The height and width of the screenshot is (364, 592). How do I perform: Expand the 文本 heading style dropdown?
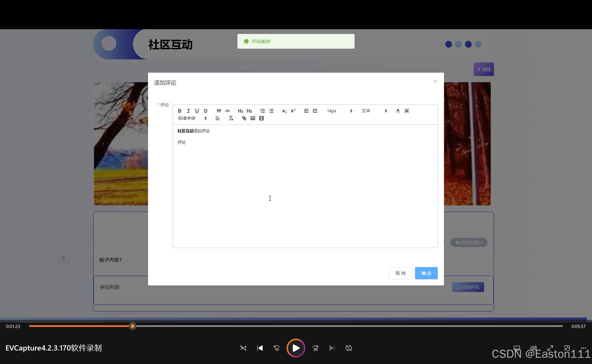pyautogui.click(x=374, y=111)
